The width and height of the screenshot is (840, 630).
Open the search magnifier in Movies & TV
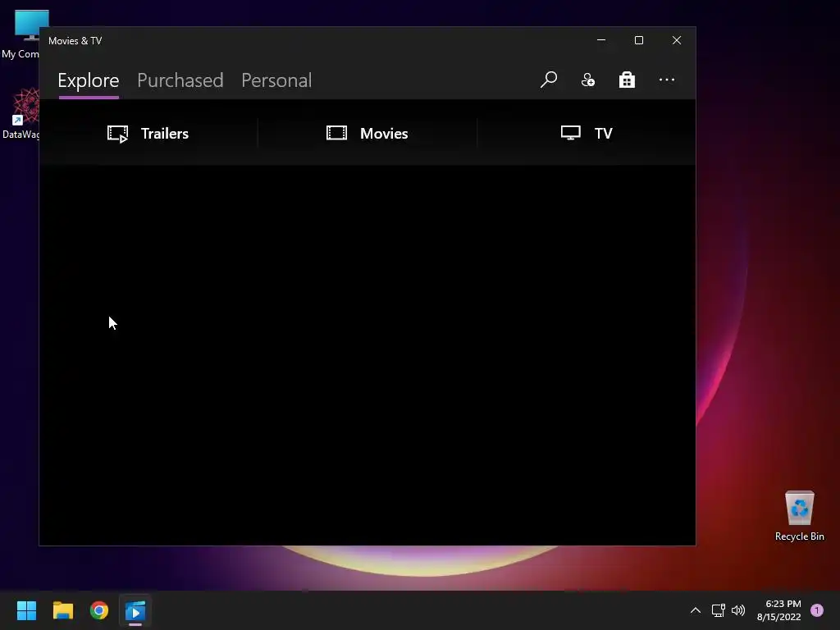pyautogui.click(x=549, y=80)
